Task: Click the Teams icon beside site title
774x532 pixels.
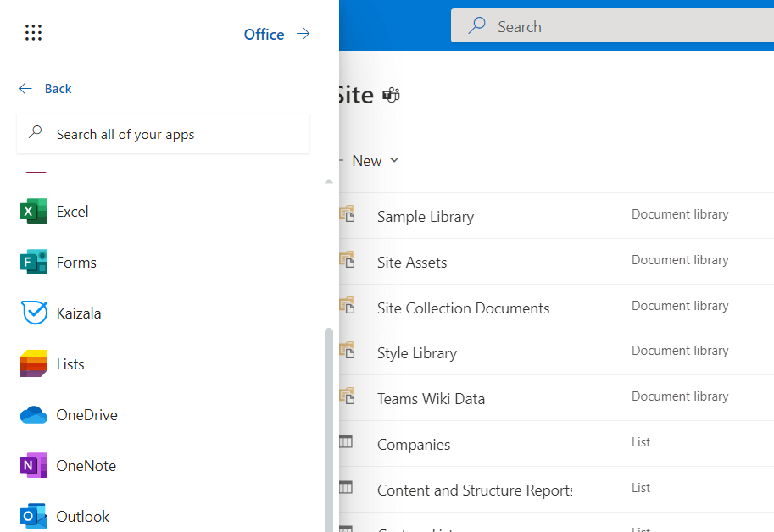Action: click(391, 95)
